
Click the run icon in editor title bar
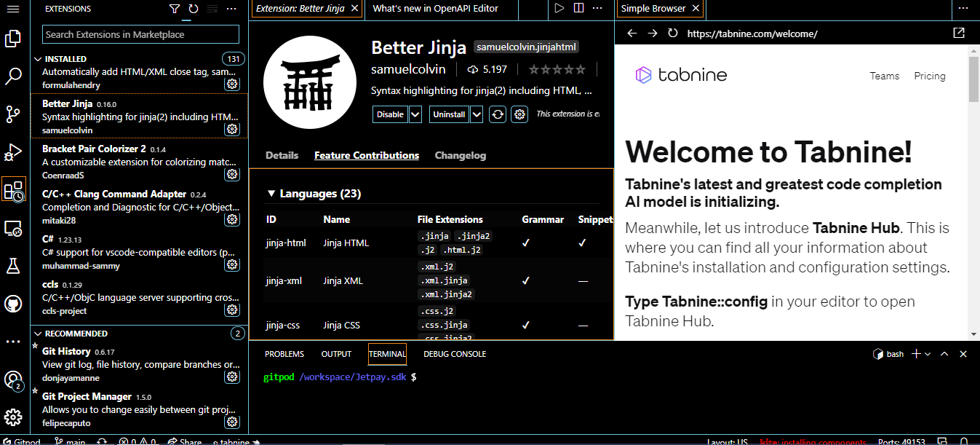click(559, 9)
